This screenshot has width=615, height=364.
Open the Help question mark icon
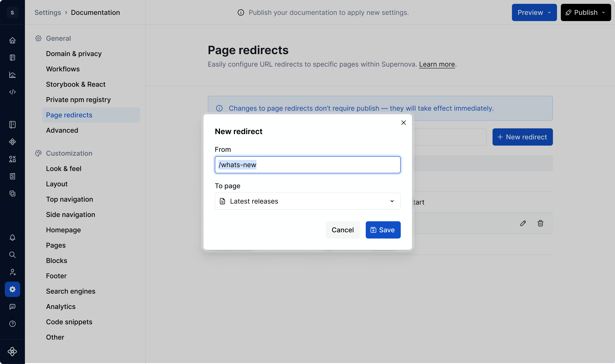click(12, 324)
